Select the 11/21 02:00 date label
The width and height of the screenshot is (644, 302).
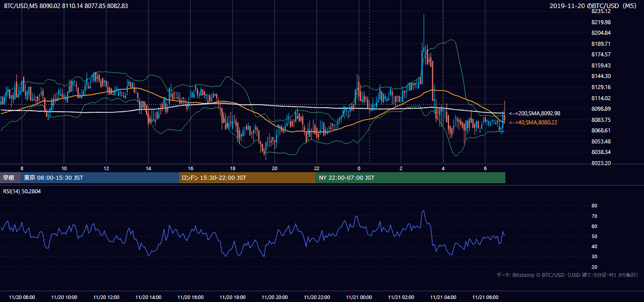(x=401, y=297)
